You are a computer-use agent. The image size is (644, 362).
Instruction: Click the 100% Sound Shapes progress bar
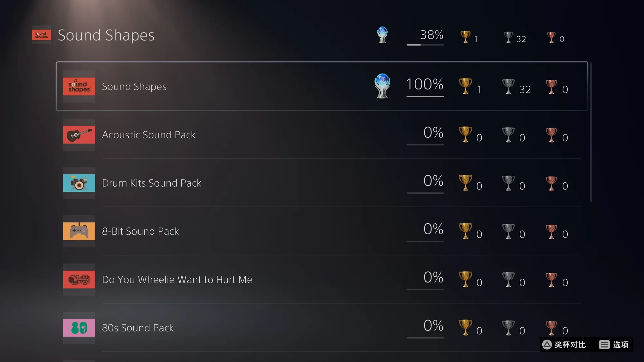pos(425,96)
